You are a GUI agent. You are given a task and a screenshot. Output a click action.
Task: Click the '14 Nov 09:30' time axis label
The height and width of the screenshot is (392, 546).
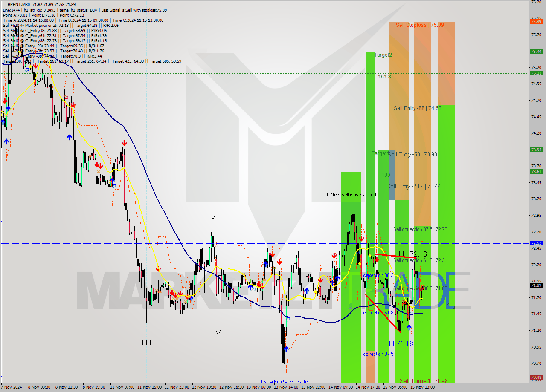point(340,387)
